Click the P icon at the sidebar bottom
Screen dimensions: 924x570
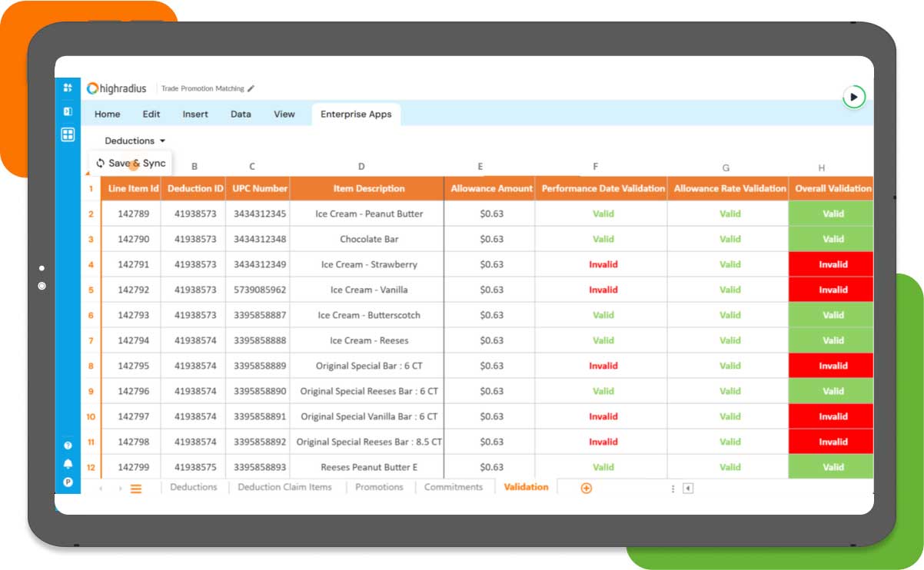(68, 479)
